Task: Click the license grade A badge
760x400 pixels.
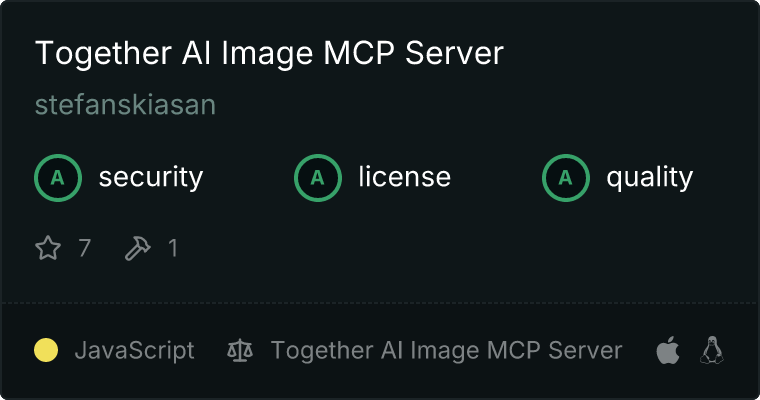Action: [x=317, y=178]
